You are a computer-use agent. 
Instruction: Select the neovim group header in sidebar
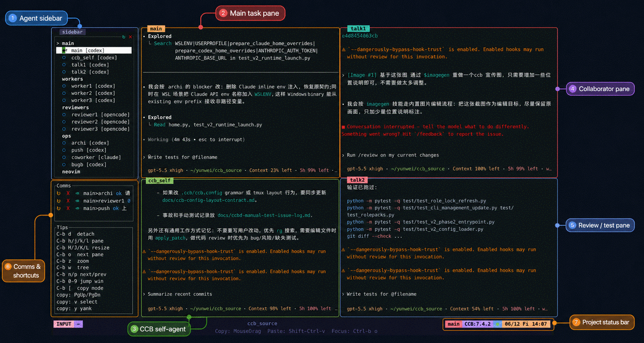[71, 172]
